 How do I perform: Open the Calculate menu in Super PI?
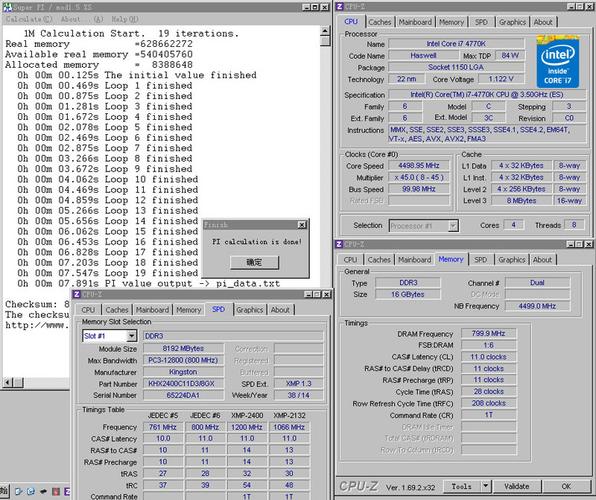29,19
